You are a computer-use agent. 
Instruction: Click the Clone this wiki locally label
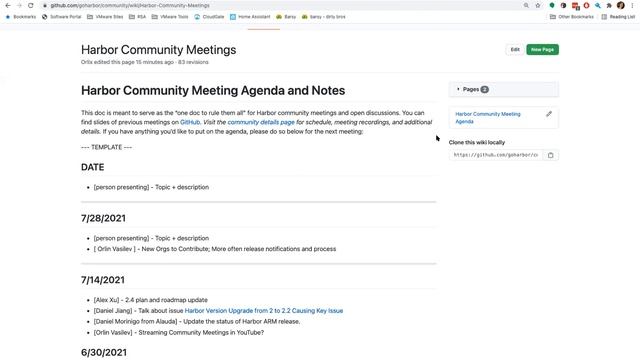click(x=477, y=142)
